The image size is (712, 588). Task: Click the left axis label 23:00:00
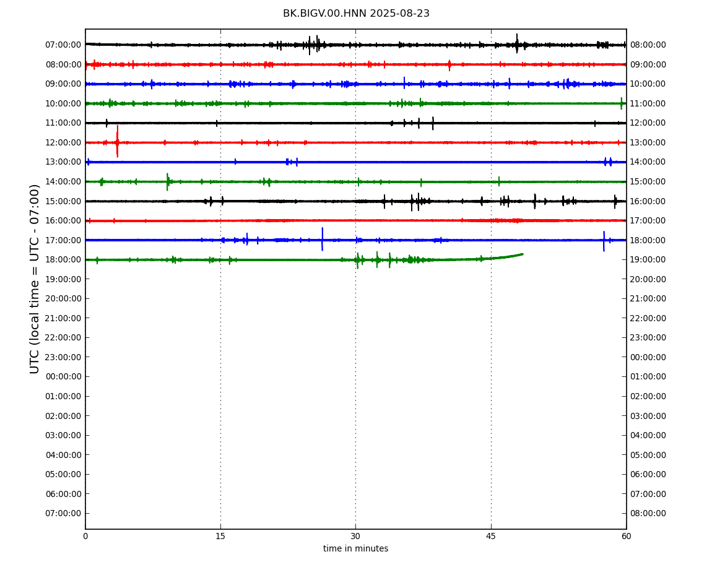(63, 357)
